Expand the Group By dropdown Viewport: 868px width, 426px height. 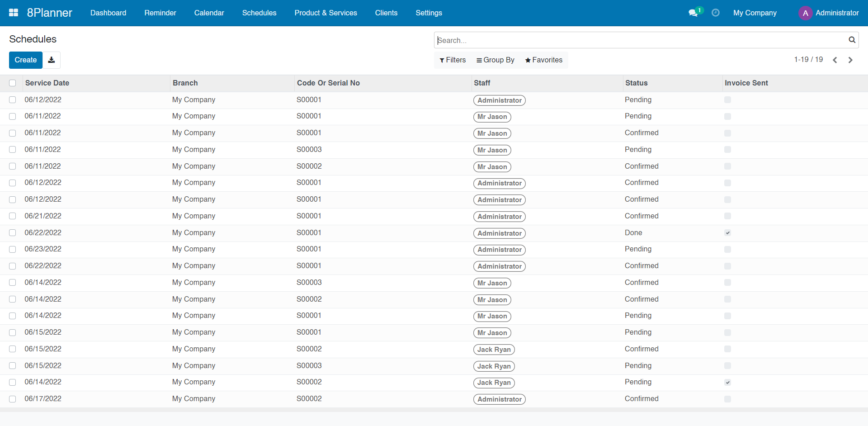click(x=495, y=60)
